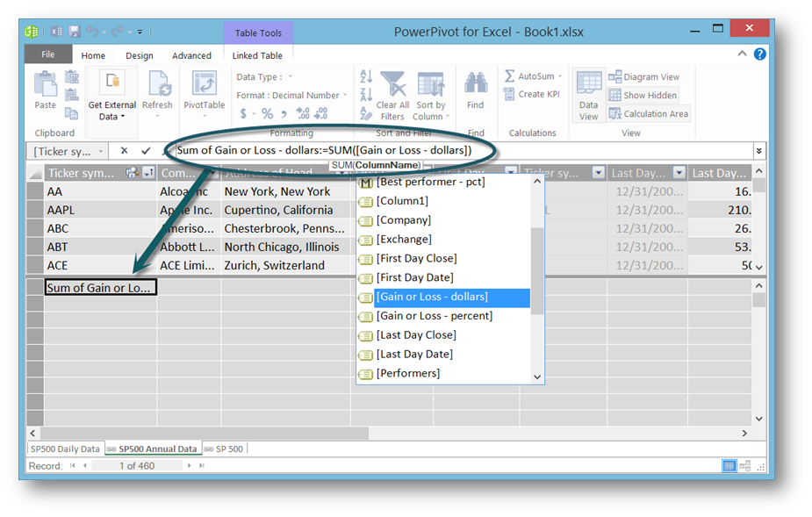Image resolution: width=812 pixels, height=517 pixels.
Task: Click Clear All Filters funnel icon
Action: [x=393, y=84]
